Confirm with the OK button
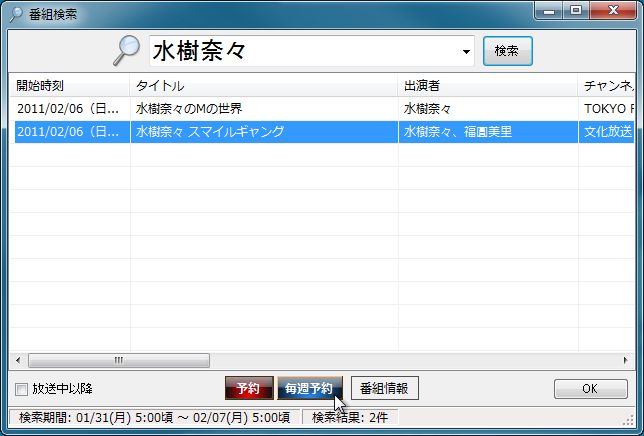The height and width of the screenshot is (436, 644). pyautogui.click(x=591, y=388)
